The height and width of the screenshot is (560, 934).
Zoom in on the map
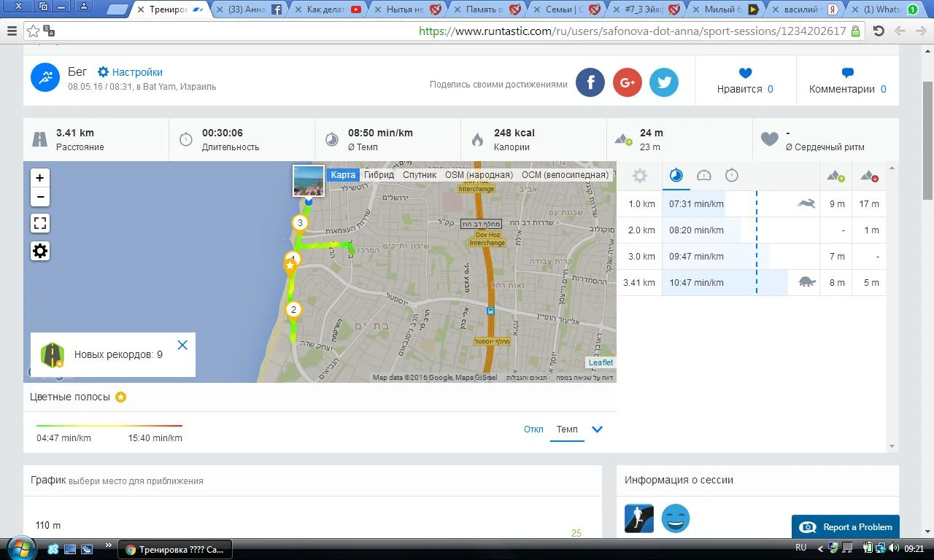pyautogui.click(x=40, y=178)
